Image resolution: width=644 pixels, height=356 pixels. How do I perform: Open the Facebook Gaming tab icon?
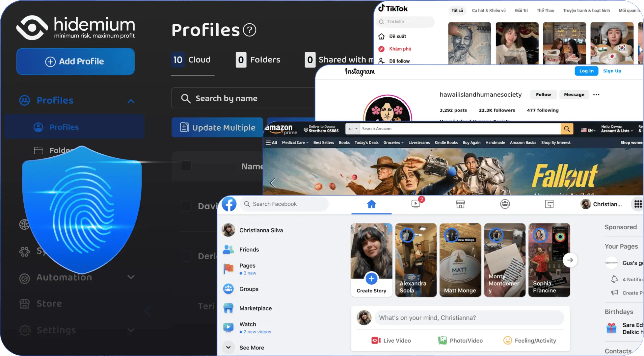[549, 204]
